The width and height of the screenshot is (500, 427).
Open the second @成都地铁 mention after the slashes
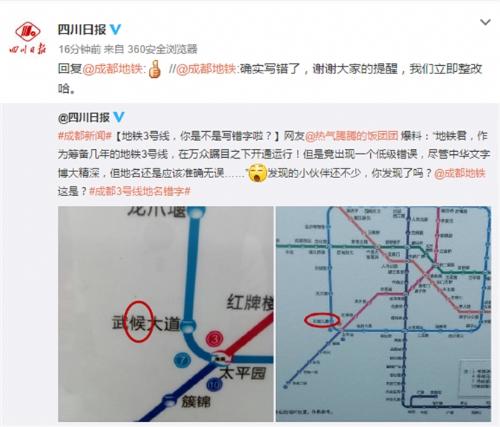[x=206, y=69]
